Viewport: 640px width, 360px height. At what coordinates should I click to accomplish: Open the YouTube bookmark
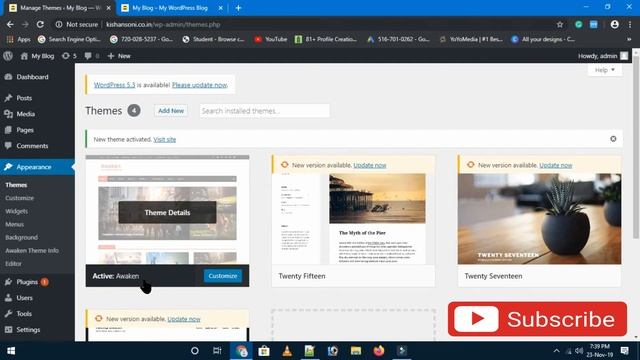[271, 39]
